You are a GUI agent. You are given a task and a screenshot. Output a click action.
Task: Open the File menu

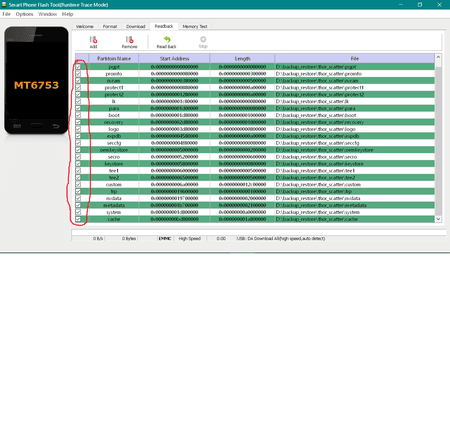click(x=6, y=14)
